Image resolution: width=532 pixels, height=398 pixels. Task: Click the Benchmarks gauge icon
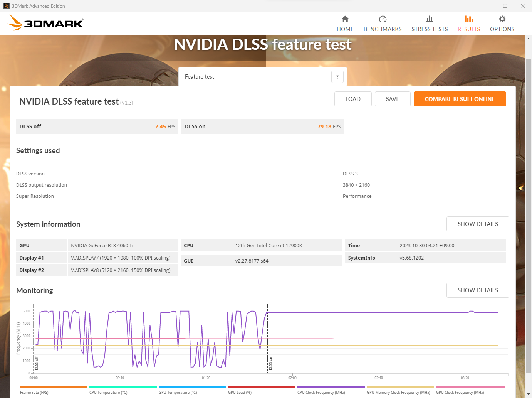tap(383, 19)
